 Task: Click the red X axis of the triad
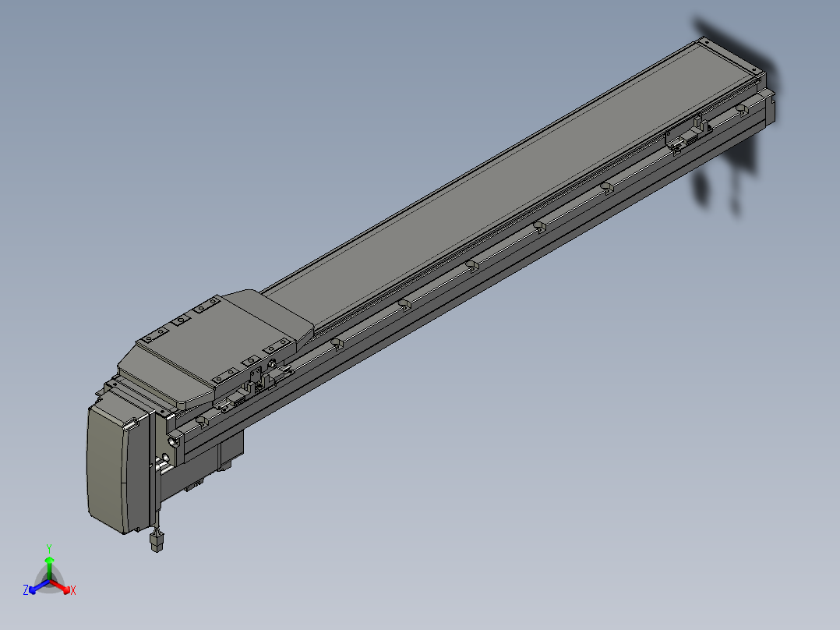click(61, 586)
